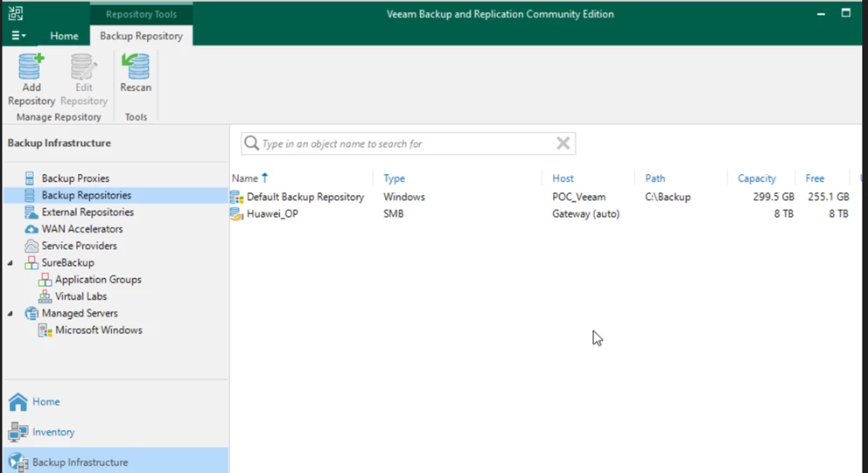Viewport: 868px width, 473px height.
Task: Open External Repositories node
Action: [x=87, y=212]
